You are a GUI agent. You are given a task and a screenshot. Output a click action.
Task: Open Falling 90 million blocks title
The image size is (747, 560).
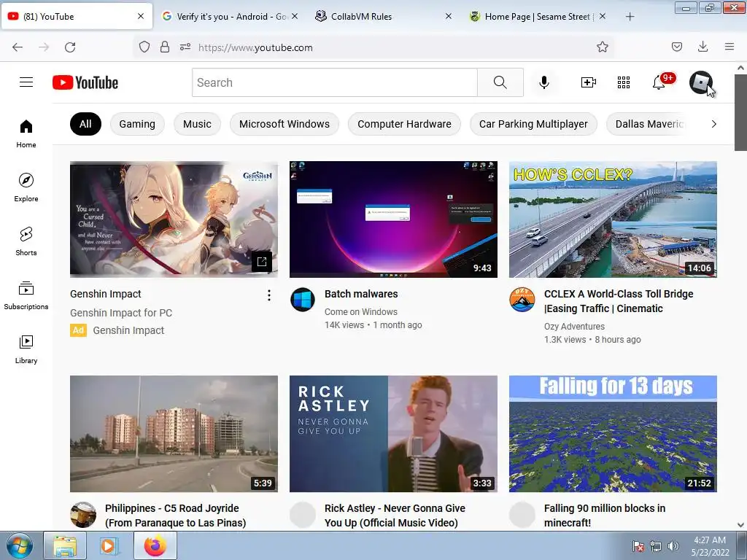coord(605,516)
